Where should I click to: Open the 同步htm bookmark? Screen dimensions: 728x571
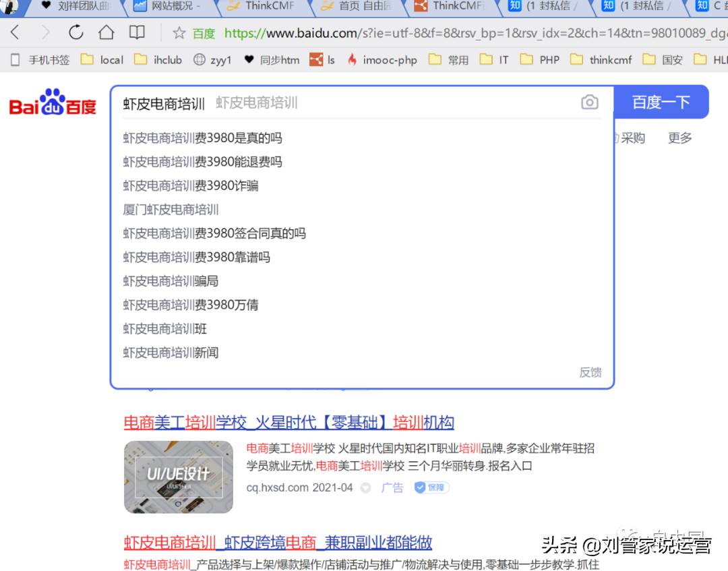point(272,60)
